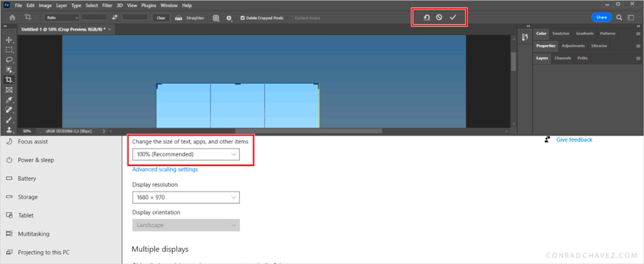Select the Crop tool in the toolbox

coord(8,80)
